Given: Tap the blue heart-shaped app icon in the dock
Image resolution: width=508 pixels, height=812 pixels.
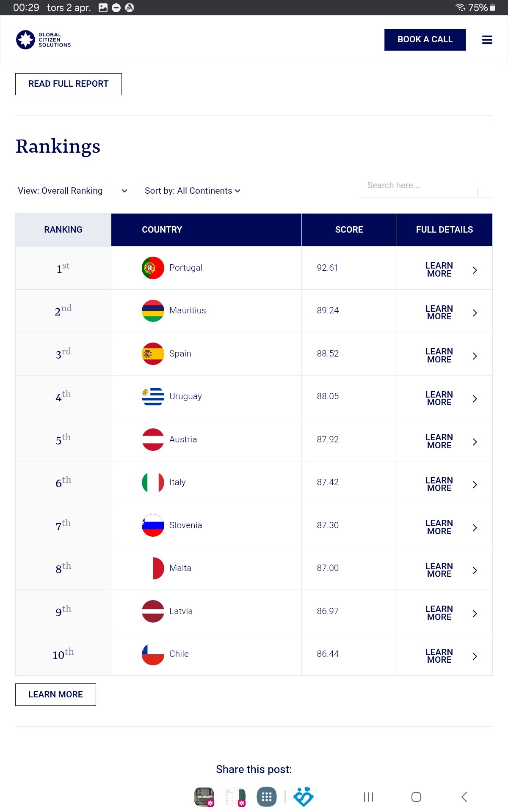Looking at the screenshot, I should 304,797.
